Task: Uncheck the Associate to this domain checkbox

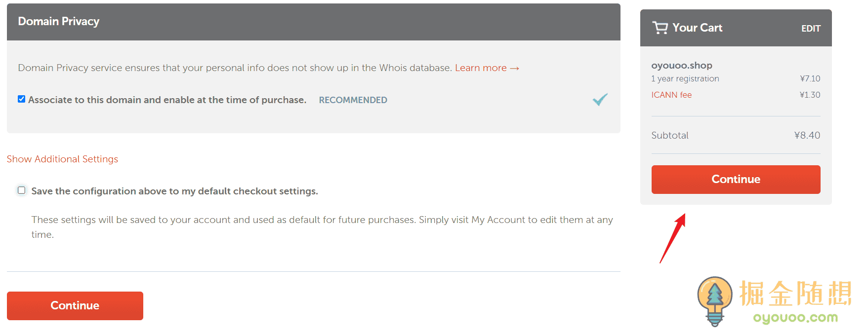Action: [22, 99]
